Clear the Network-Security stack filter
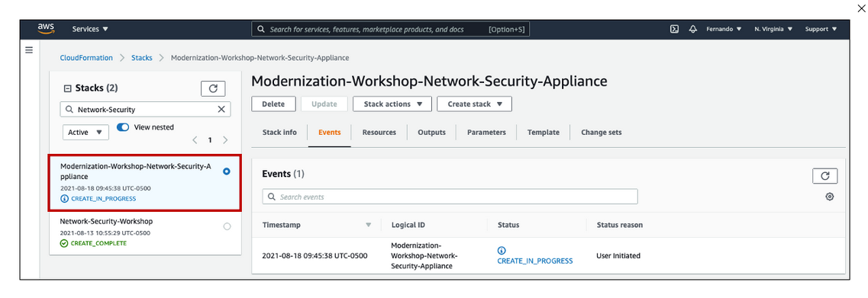 [x=221, y=110]
